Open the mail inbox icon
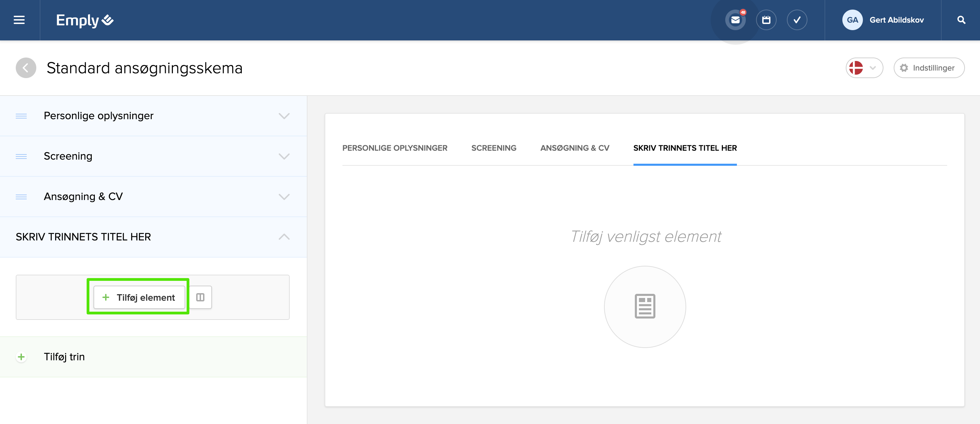This screenshot has height=424, width=980. [x=735, y=20]
